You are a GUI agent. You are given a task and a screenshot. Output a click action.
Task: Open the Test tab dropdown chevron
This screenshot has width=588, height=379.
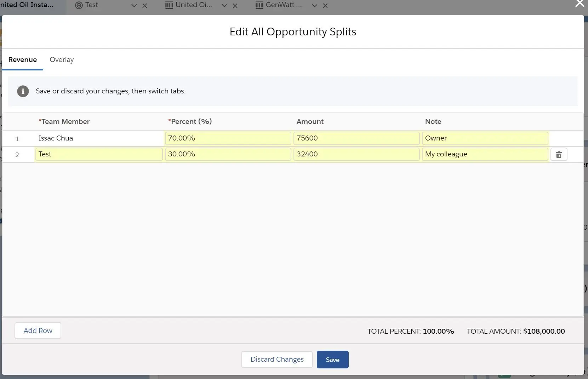(x=134, y=6)
